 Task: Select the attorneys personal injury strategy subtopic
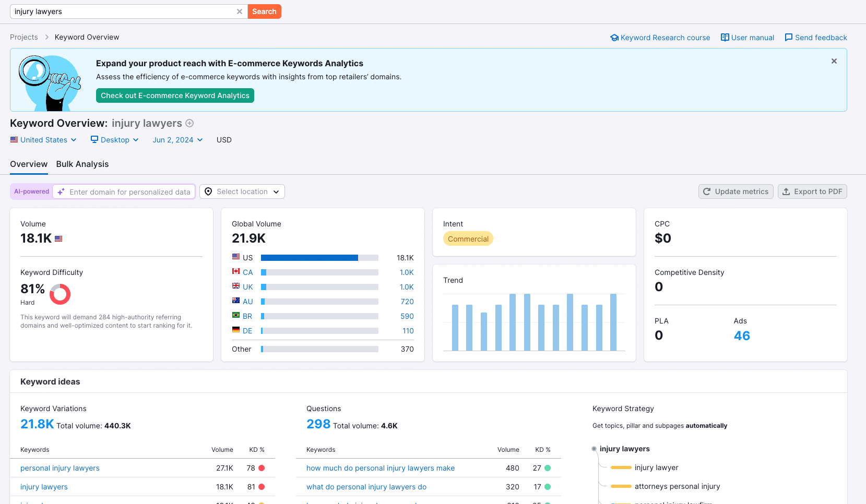click(677, 486)
